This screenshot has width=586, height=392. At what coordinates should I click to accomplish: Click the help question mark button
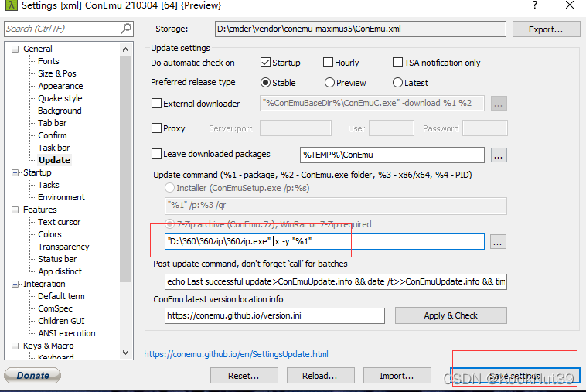(535, 5)
